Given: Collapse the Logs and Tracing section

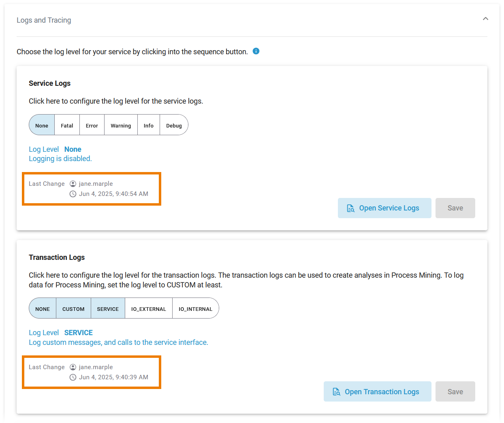Looking at the screenshot, I should point(485,19).
